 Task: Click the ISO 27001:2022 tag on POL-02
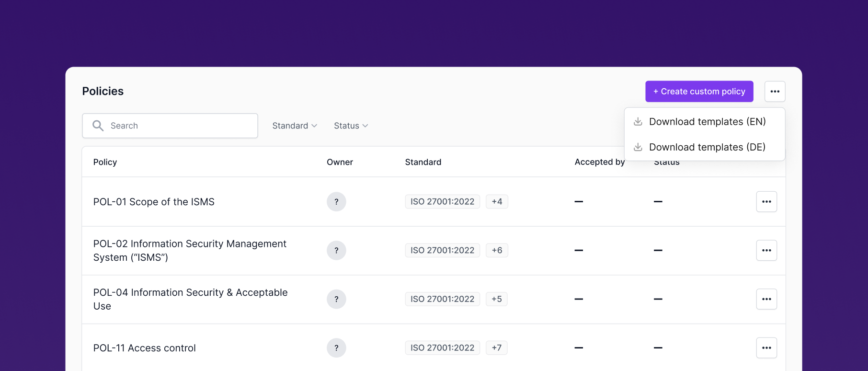[x=442, y=250]
